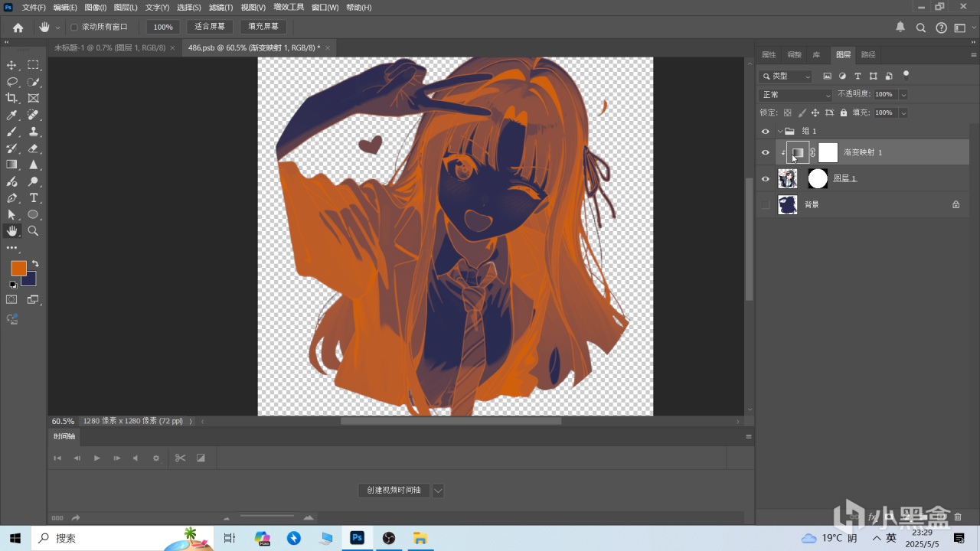The height and width of the screenshot is (551, 980).
Task: Enable 滚动所有窗口 checkbox
Action: tap(74, 27)
